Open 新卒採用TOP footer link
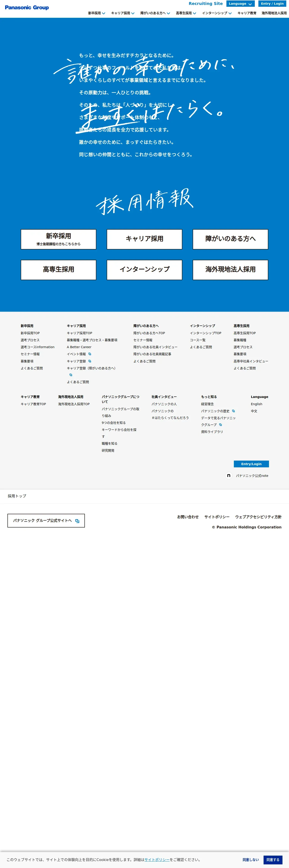The image size is (289, 868). pos(30,333)
